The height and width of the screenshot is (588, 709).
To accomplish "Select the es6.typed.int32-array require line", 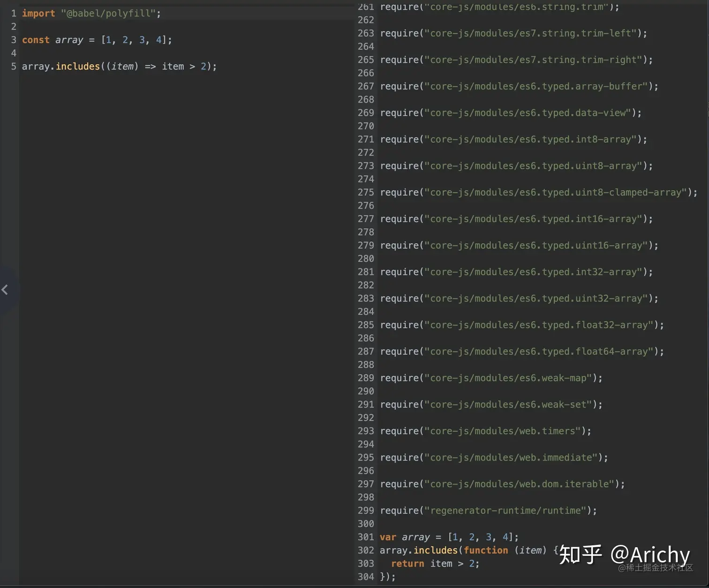I will click(516, 272).
